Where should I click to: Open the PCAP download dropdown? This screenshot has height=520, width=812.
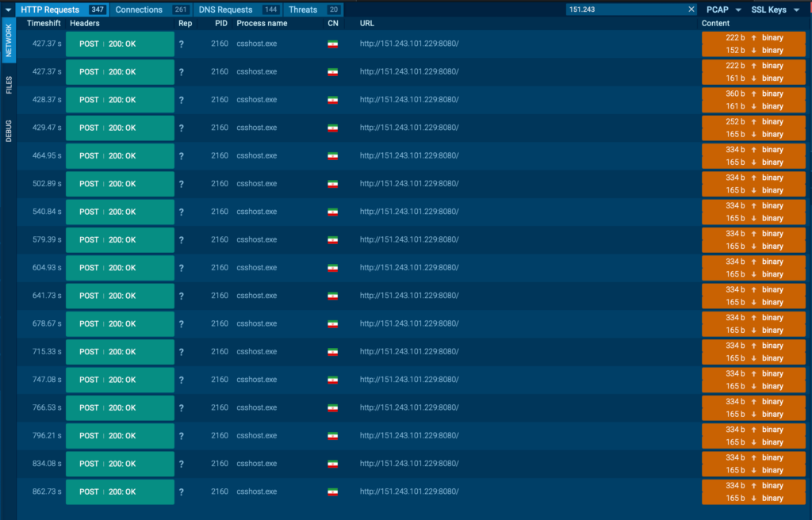click(722, 10)
